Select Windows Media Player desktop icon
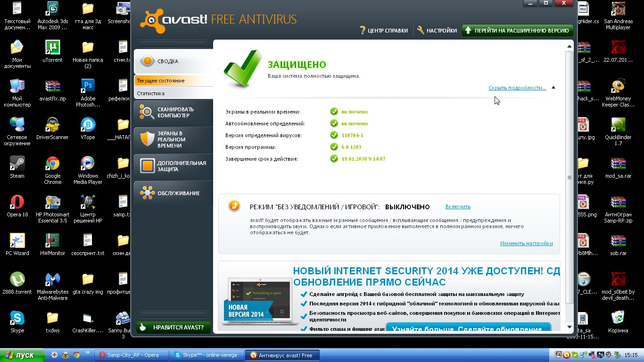This screenshot has height=362, width=644. (x=88, y=170)
